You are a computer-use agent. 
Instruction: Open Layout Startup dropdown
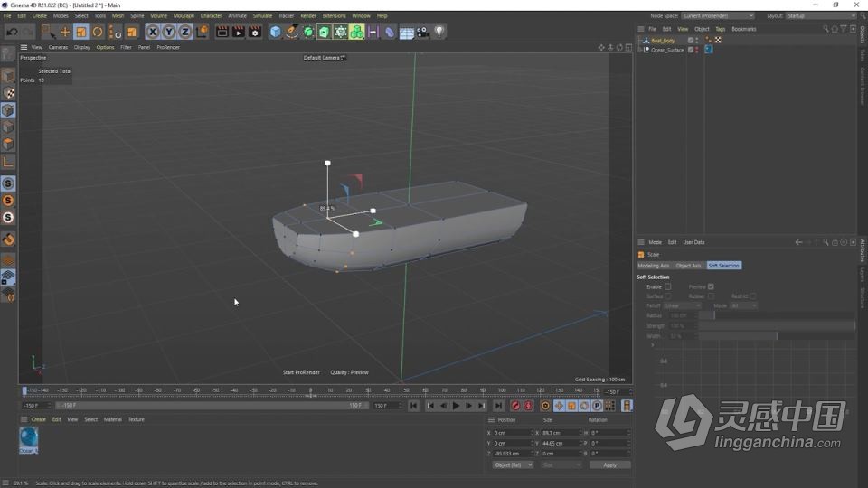tap(821, 16)
